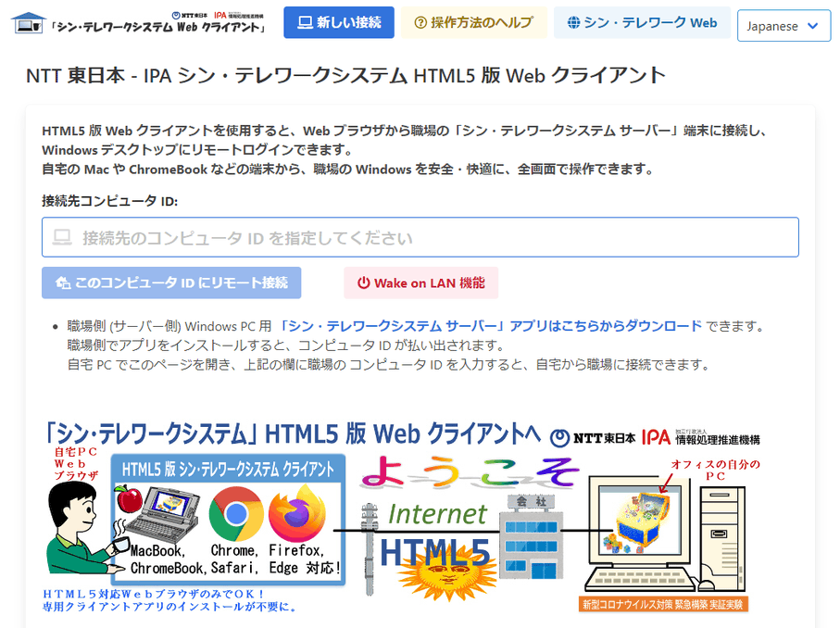Image resolution: width=840 pixels, height=628 pixels.
Task: Click the laptop icon inside the ID field
Action: [62, 237]
